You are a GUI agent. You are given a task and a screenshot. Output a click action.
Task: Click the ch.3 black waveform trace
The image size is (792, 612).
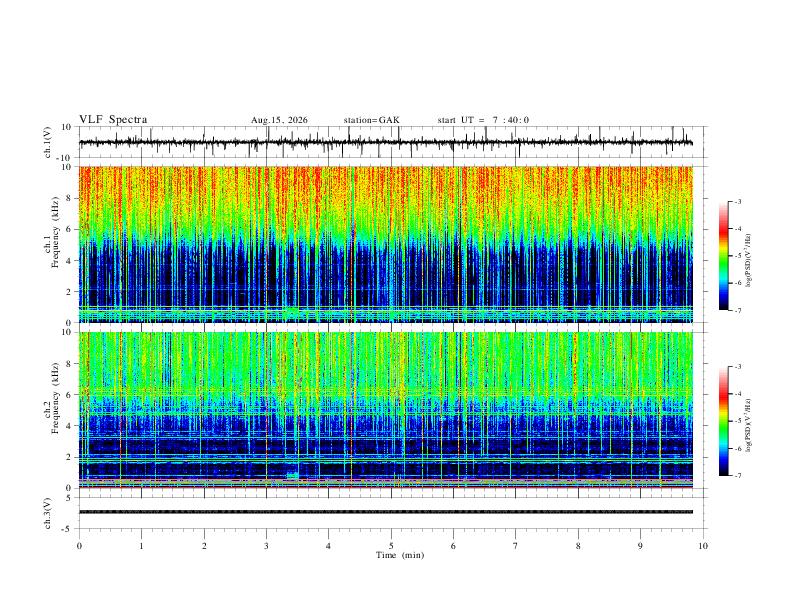click(386, 512)
